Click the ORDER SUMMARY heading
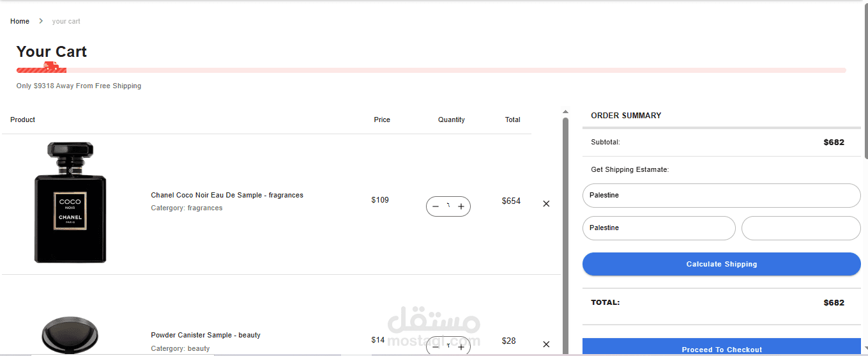The image size is (868, 356). tap(626, 116)
